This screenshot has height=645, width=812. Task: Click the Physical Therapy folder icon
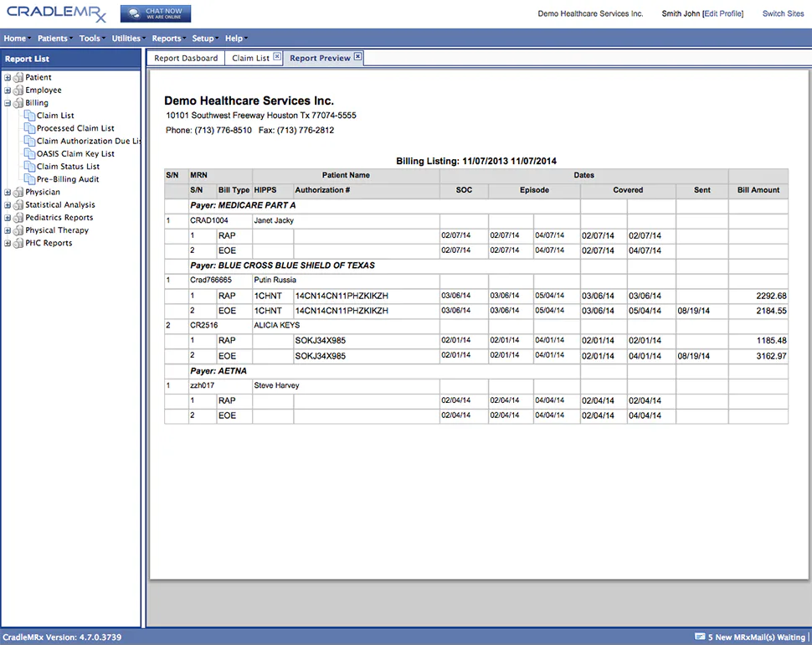click(x=18, y=230)
